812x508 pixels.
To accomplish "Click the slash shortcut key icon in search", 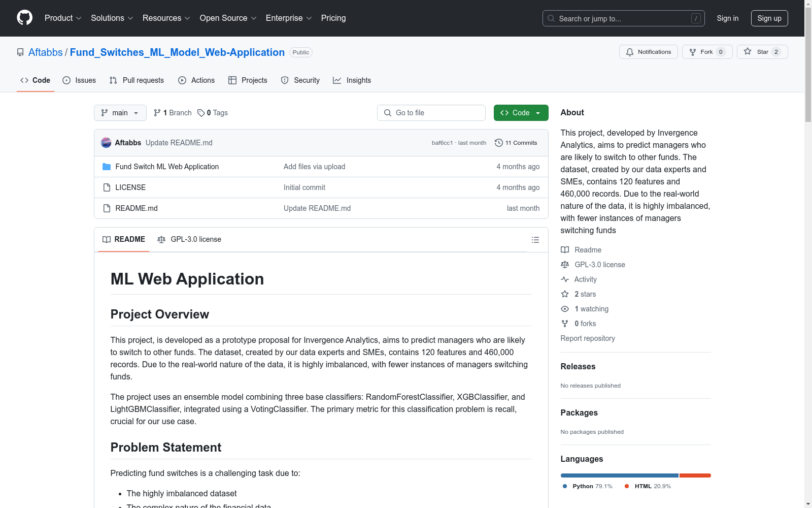I will coord(696,18).
